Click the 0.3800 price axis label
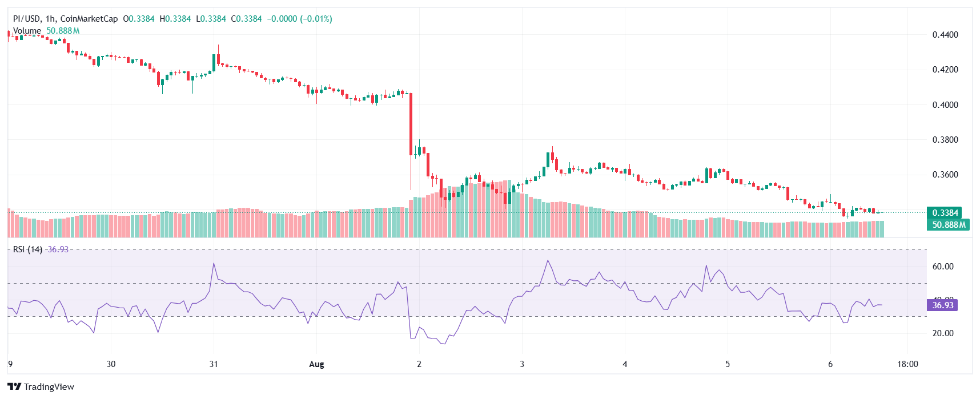Image resolution: width=980 pixels, height=399 pixels. [x=945, y=140]
